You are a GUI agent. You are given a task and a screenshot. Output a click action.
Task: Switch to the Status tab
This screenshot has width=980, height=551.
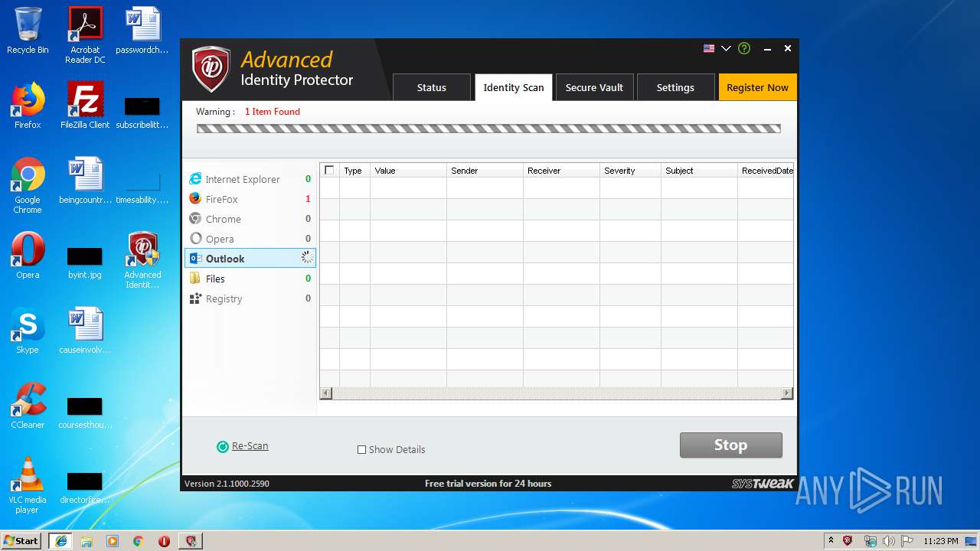click(x=431, y=87)
